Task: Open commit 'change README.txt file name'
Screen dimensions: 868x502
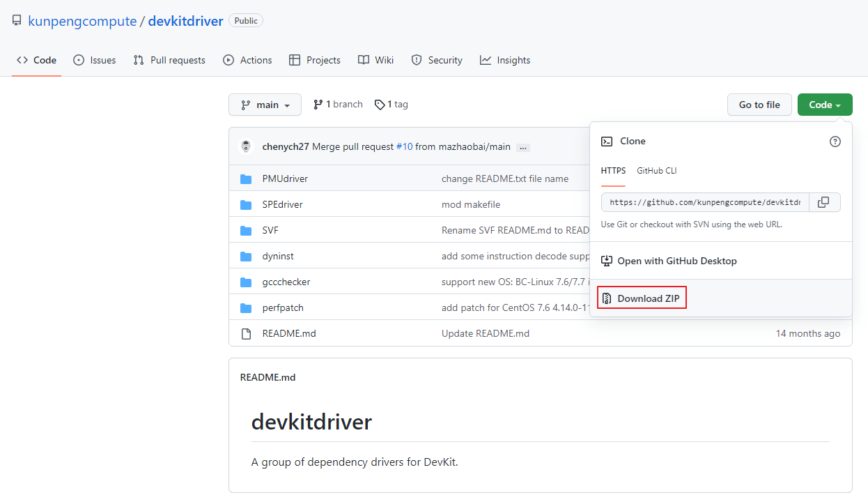Action: [505, 178]
